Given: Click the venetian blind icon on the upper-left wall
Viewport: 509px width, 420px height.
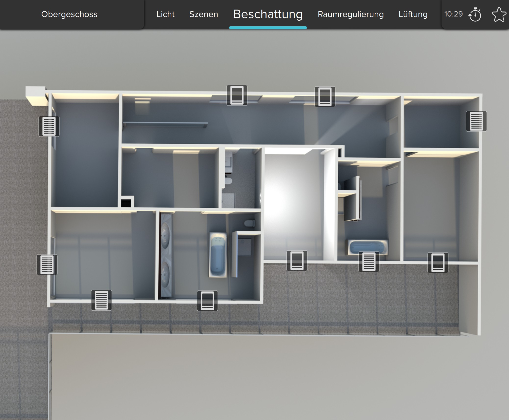Looking at the screenshot, I should [49, 126].
